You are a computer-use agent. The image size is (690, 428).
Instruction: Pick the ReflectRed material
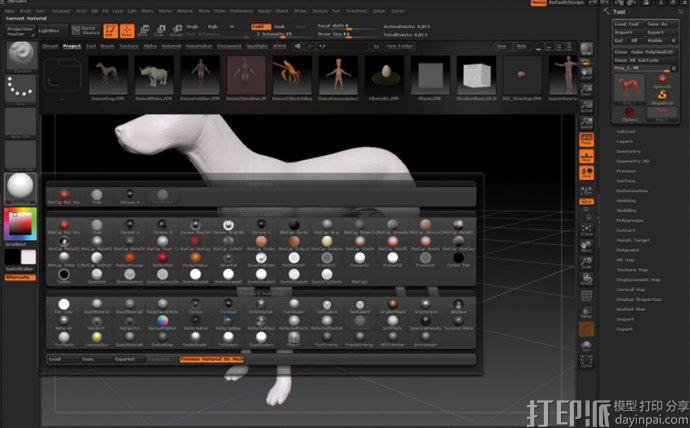click(x=162, y=259)
